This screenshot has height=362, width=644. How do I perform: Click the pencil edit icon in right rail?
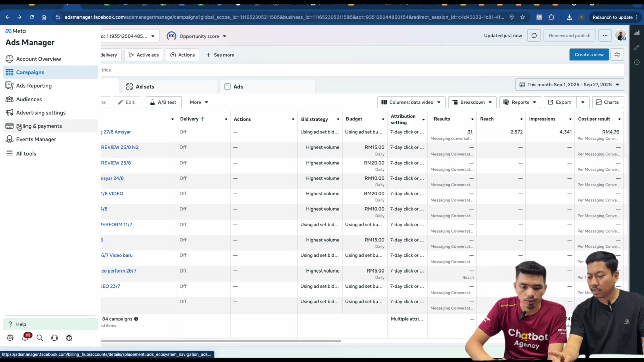click(x=637, y=48)
